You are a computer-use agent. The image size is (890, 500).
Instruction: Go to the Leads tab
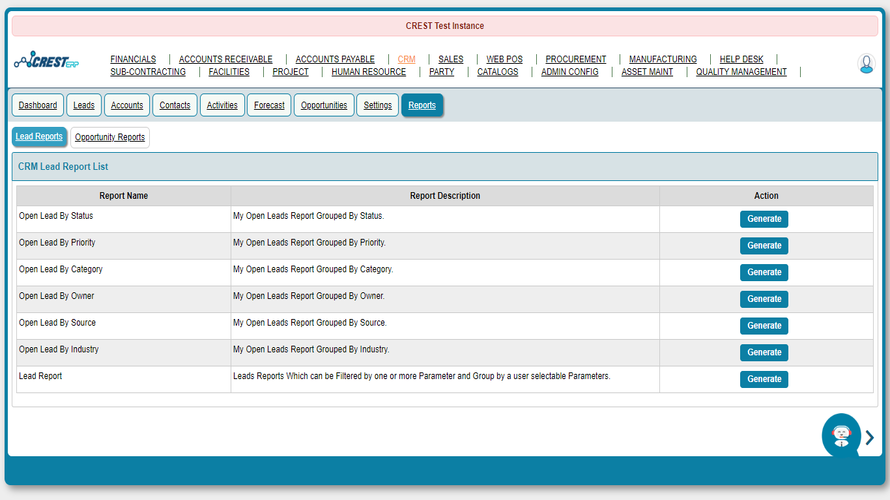tap(84, 105)
